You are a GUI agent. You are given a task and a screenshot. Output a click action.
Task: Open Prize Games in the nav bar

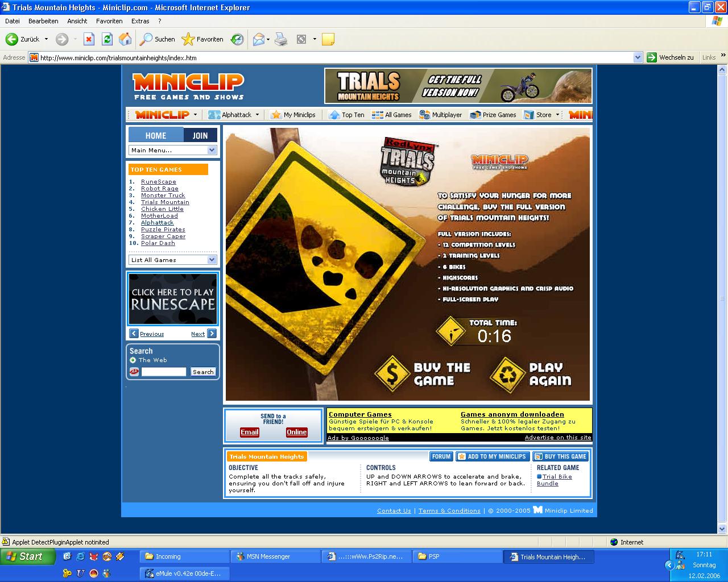[493, 115]
